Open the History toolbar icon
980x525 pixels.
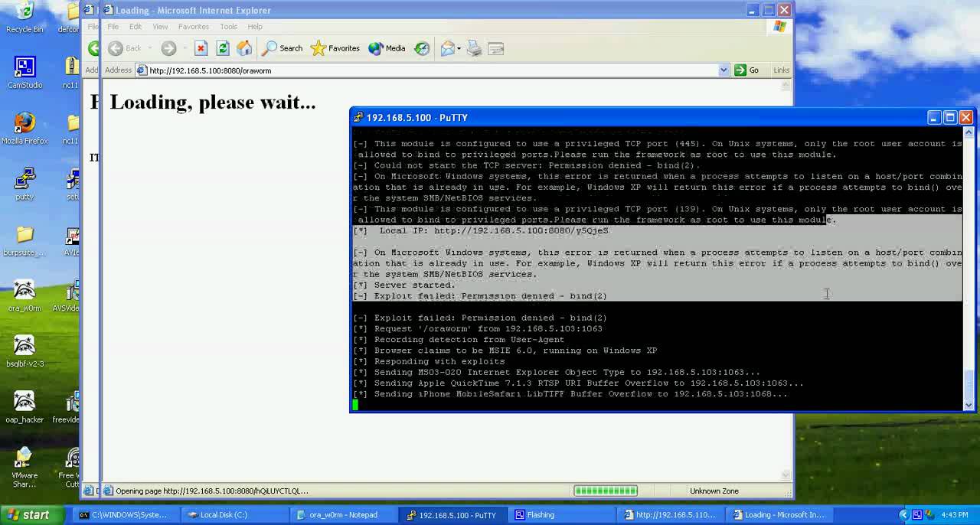coord(422,48)
